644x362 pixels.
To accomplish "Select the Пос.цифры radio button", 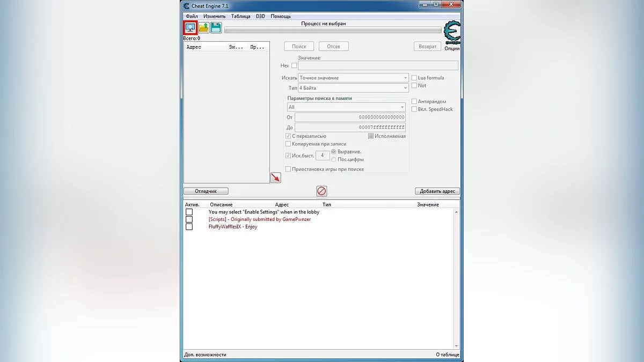I will pos(334,159).
